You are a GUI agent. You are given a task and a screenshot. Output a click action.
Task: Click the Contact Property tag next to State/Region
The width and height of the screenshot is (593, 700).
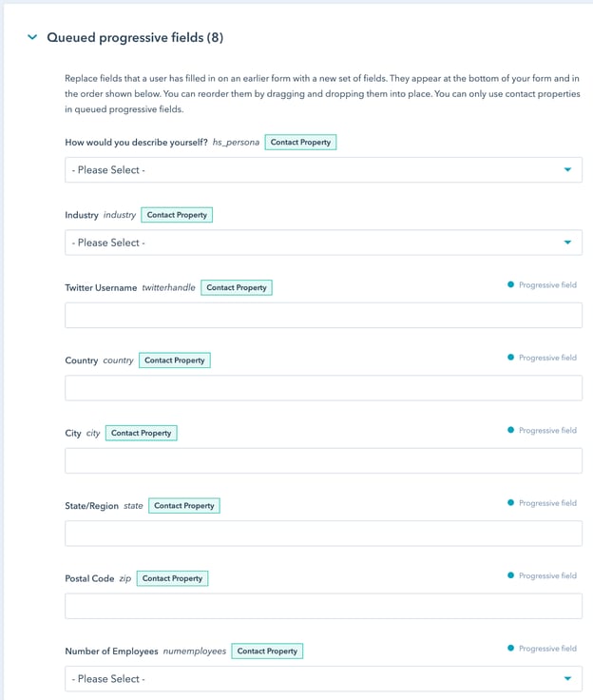coord(184,506)
